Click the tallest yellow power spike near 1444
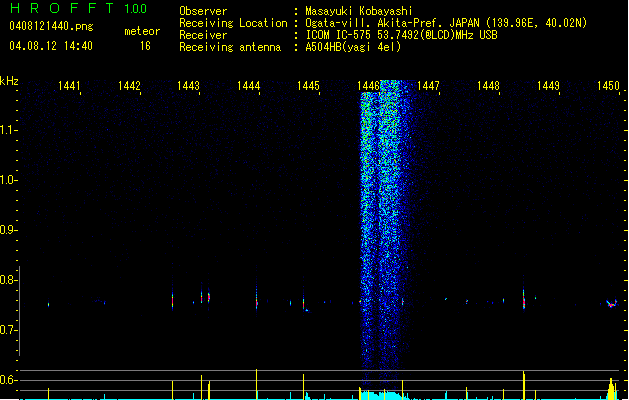Screen dimensions: 629x400 click(256, 384)
